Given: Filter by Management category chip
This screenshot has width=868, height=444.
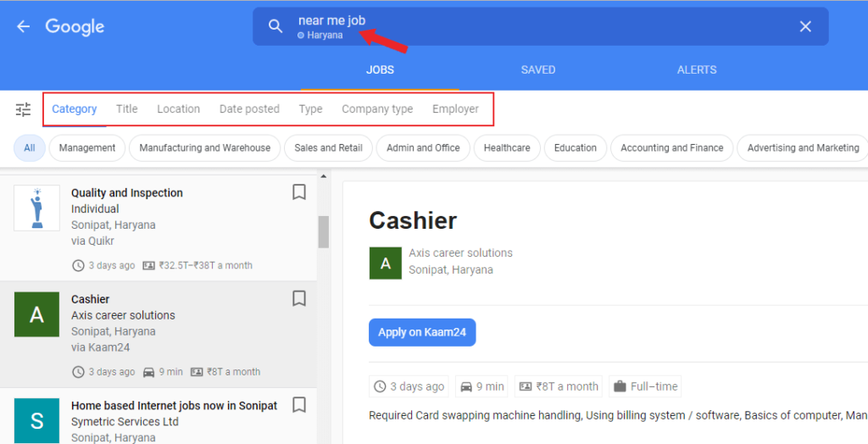Looking at the screenshot, I should (x=87, y=147).
